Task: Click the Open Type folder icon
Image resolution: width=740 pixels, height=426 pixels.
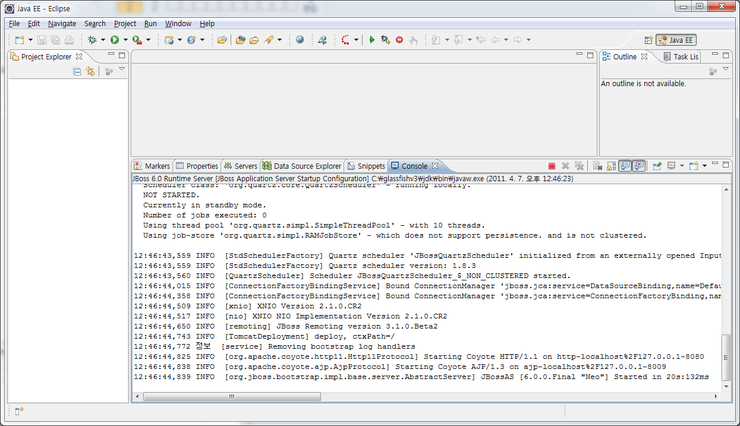Action: click(x=222, y=40)
